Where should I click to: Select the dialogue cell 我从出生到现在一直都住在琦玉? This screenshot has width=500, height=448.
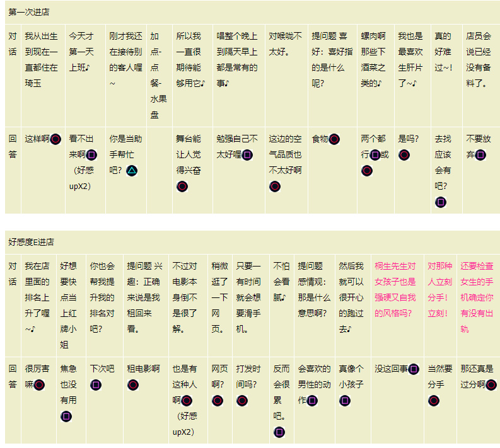[43, 76]
